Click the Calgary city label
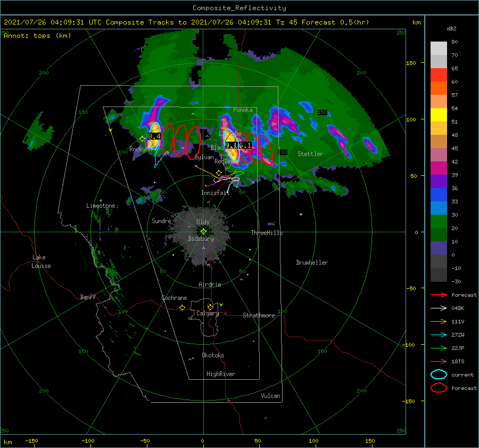 coord(208,313)
